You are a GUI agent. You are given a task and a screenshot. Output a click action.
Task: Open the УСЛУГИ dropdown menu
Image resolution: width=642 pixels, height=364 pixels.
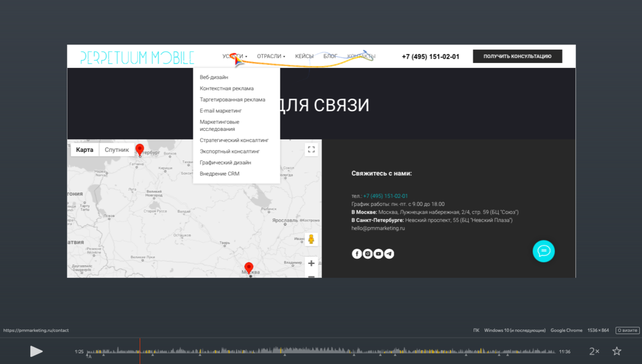(233, 56)
